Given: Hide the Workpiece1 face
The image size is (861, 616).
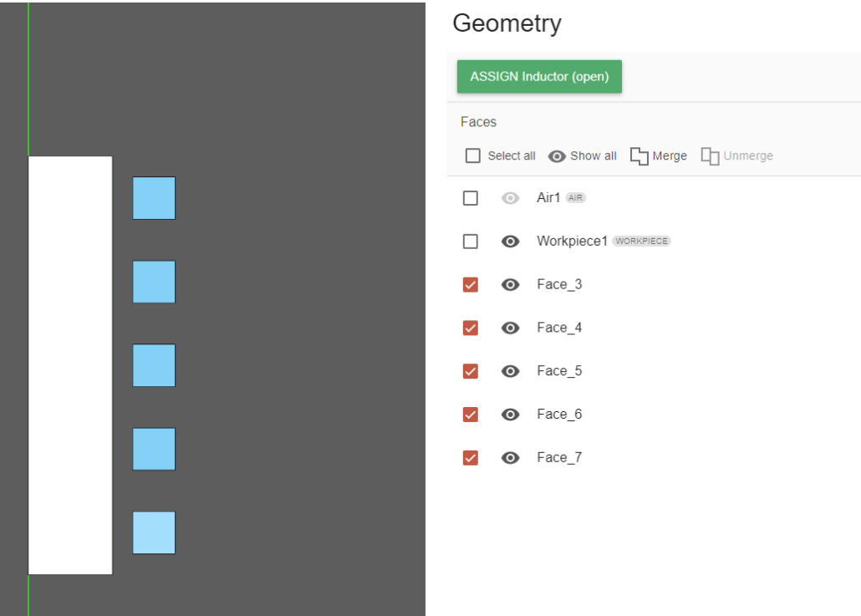Looking at the screenshot, I should click(510, 242).
